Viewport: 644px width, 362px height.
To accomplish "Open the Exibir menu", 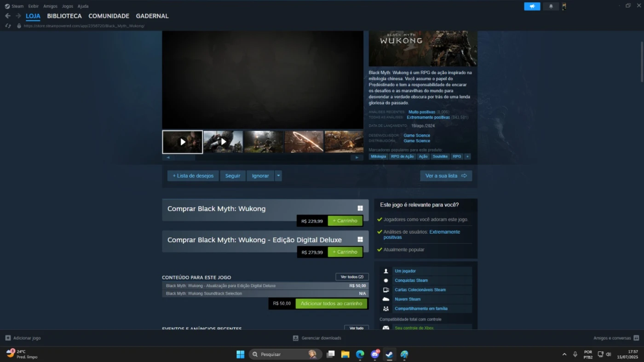I will point(33,6).
